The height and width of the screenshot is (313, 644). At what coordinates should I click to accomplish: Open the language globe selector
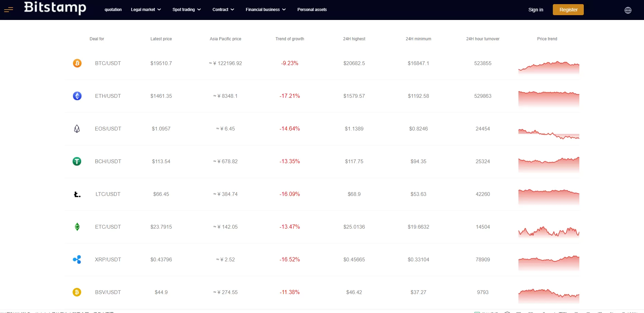pos(628,10)
